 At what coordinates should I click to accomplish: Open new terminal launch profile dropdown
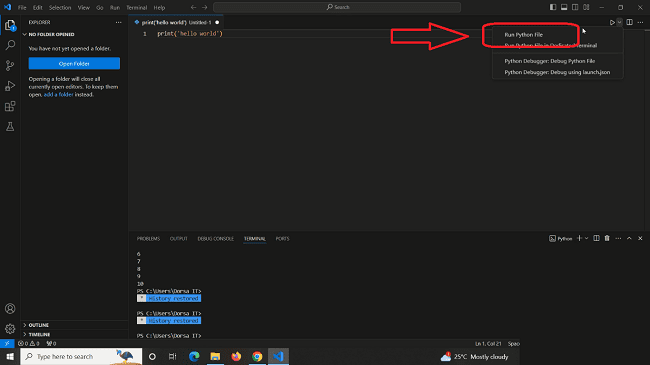(x=587, y=238)
